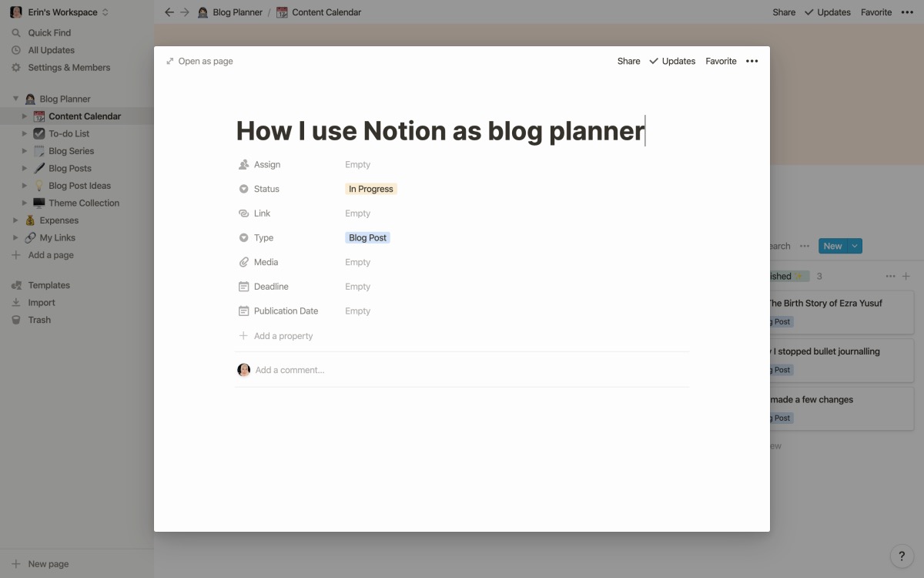Click Add a property
924x578 pixels.
pos(276,336)
